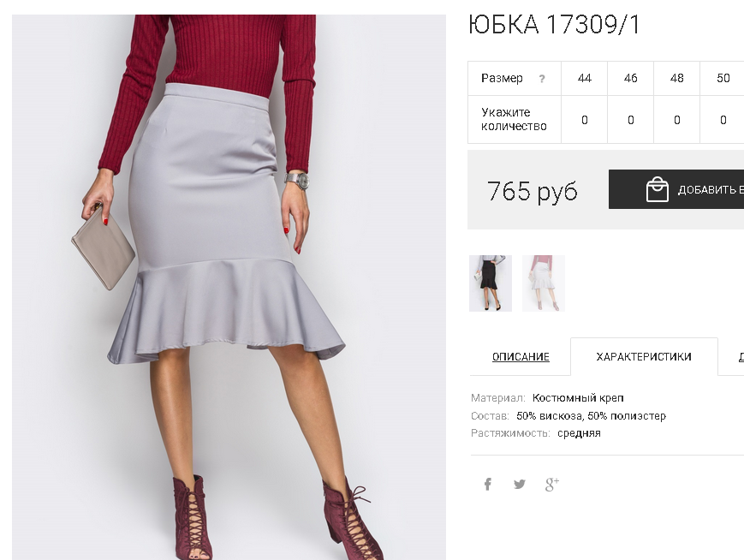
Task: Click the shopping bag icon on add button
Action: [658, 189]
